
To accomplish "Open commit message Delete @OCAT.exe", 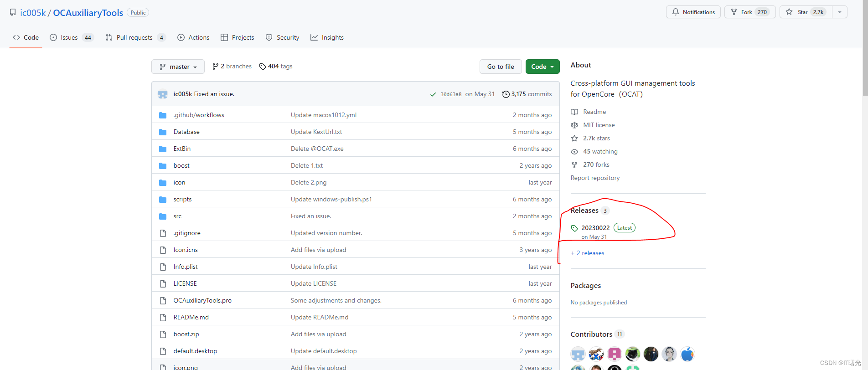I will pos(317,149).
